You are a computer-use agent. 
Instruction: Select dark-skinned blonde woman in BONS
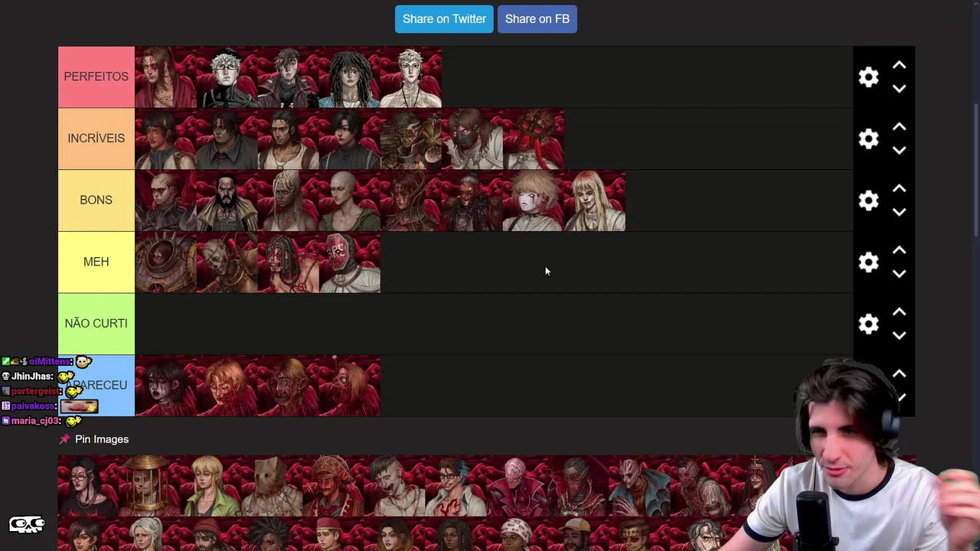click(x=288, y=201)
